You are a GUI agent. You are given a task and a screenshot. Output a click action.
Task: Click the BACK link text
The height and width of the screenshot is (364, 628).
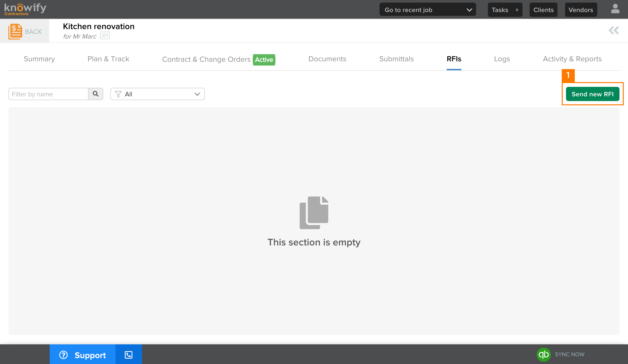[33, 32]
